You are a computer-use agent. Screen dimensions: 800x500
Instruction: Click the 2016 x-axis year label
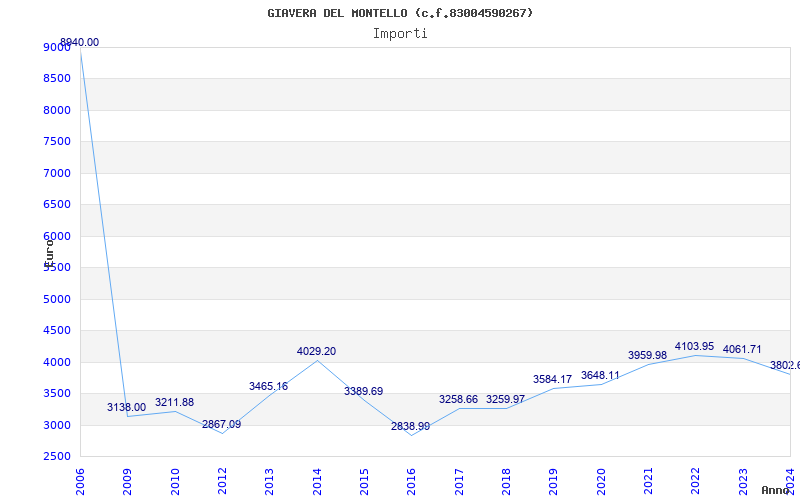412,482
